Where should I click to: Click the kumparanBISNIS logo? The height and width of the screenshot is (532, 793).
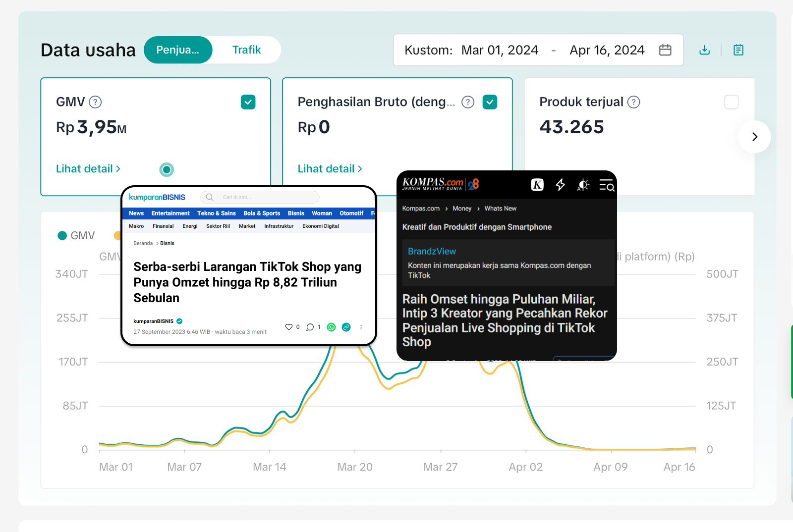point(157,197)
